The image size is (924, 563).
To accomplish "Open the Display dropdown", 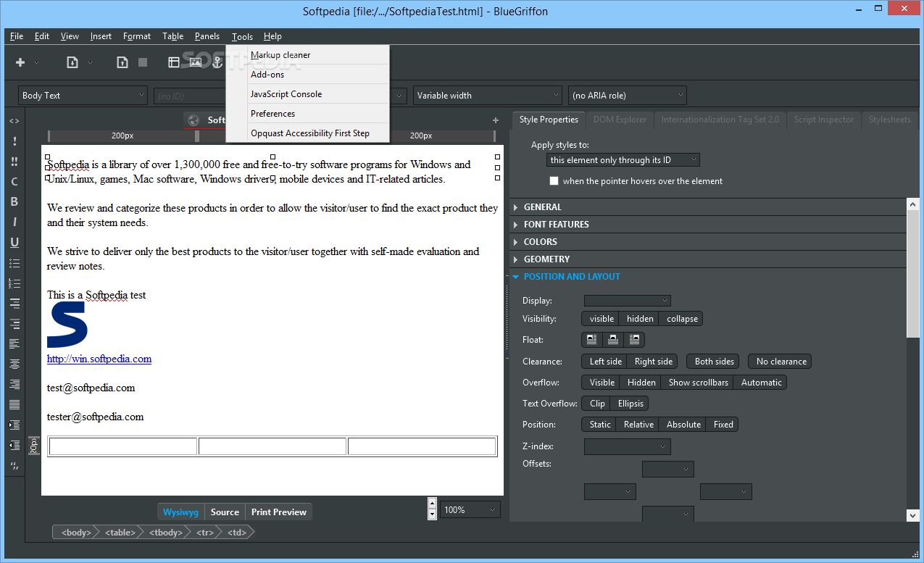I will point(627,301).
